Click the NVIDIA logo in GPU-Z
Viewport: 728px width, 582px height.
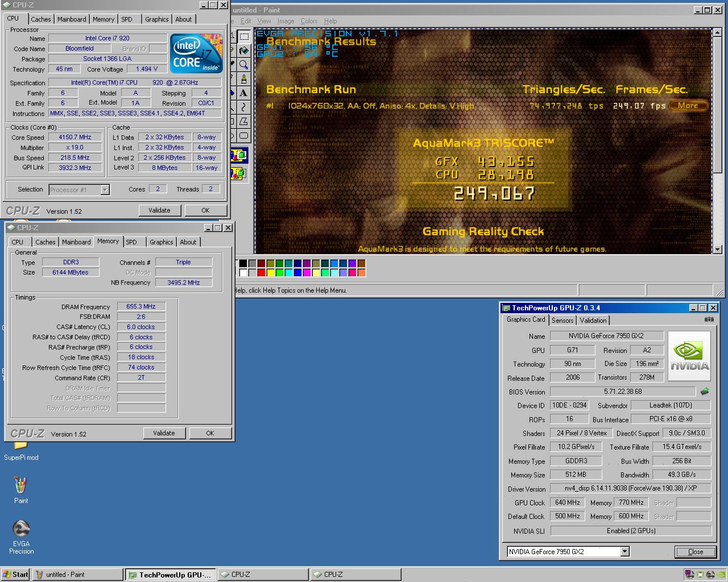(x=689, y=356)
